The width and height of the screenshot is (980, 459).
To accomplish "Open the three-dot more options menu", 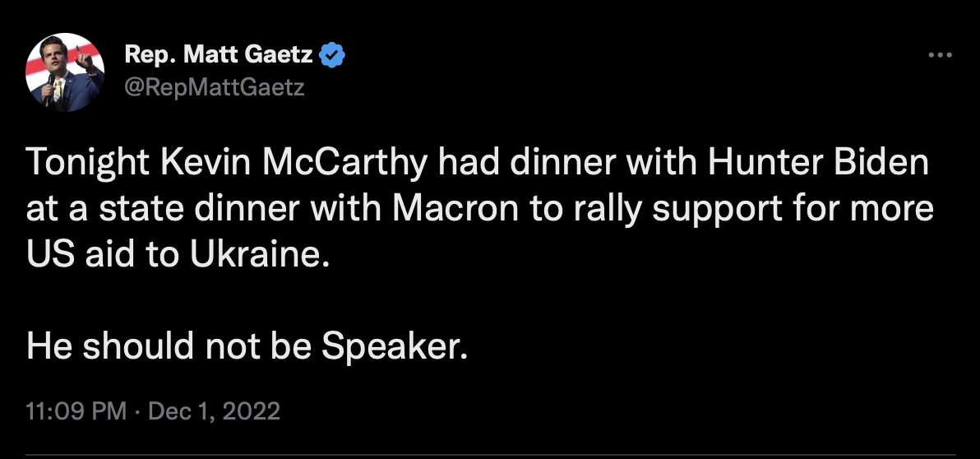I will [x=940, y=55].
